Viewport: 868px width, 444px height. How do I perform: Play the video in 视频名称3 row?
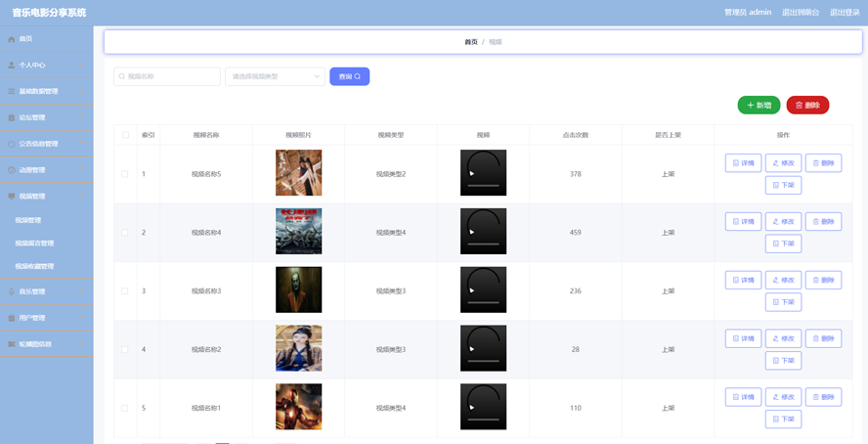pos(472,290)
